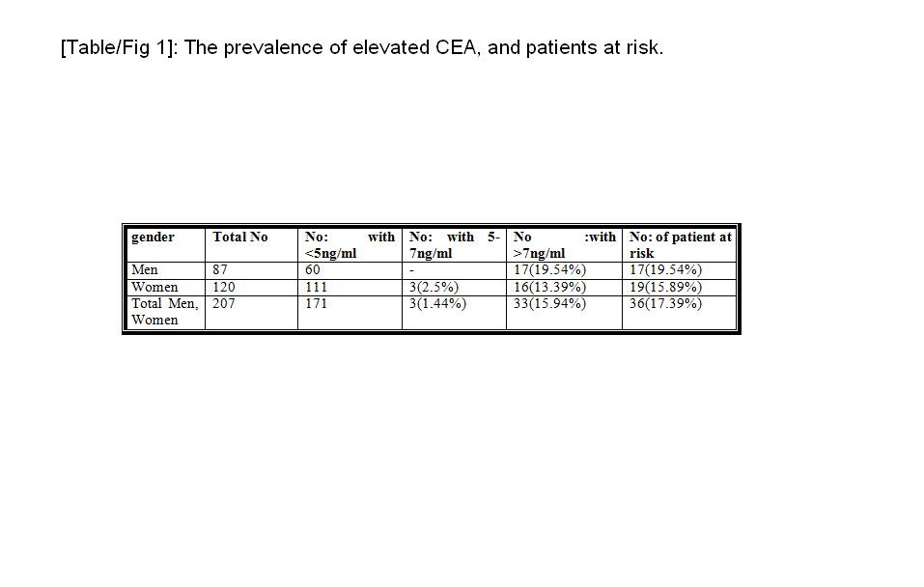This screenshot has width=924, height=587.
Task: Select the cell showing 111 women
Action: click(316, 287)
